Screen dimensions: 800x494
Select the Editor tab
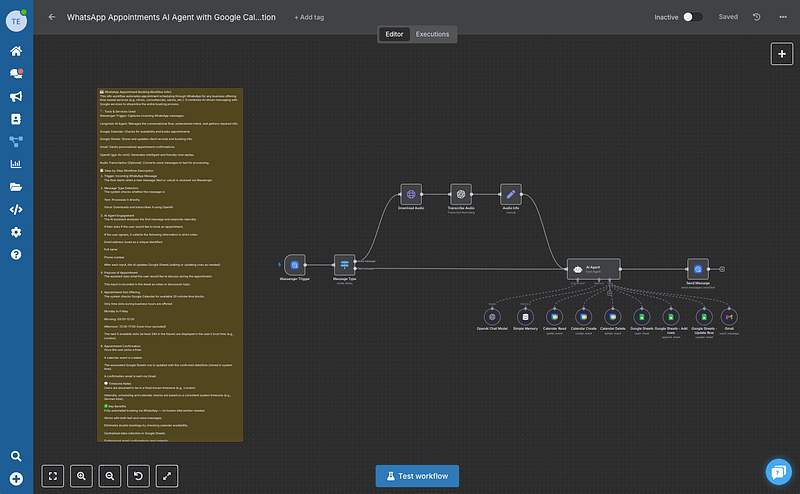point(394,34)
